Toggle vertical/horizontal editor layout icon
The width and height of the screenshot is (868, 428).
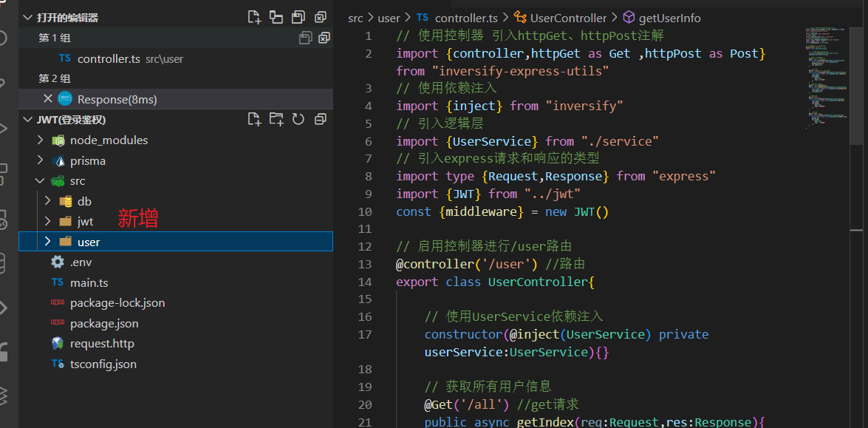[x=276, y=17]
